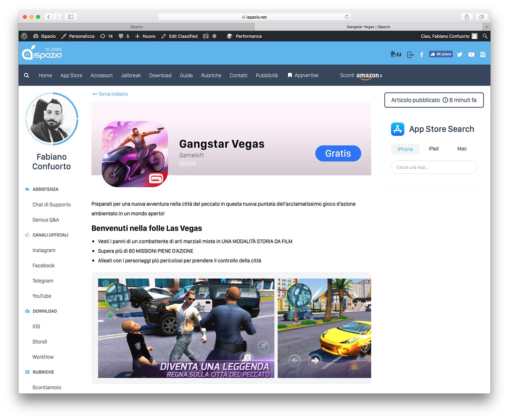Open the Facebook sidebar link
Screen dimensions: 509x420
pos(43,266)
